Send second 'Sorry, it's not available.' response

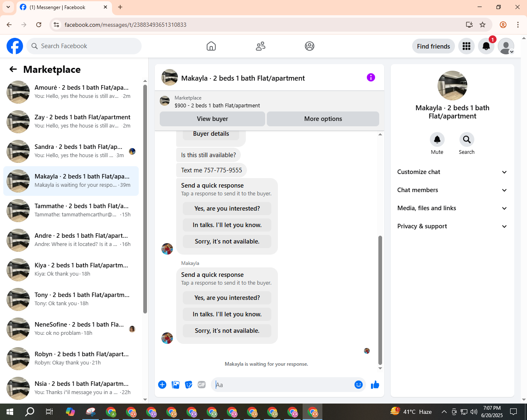(227, 331)
